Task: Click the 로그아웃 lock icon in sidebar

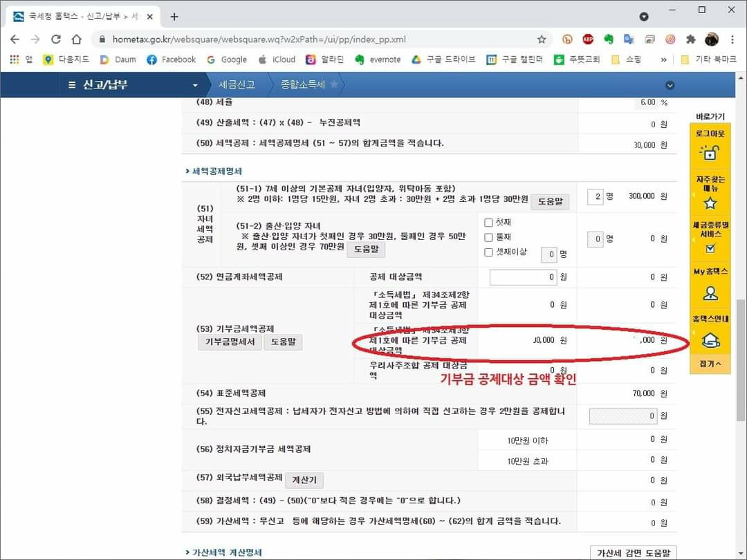Action: [x=710, y=152]
